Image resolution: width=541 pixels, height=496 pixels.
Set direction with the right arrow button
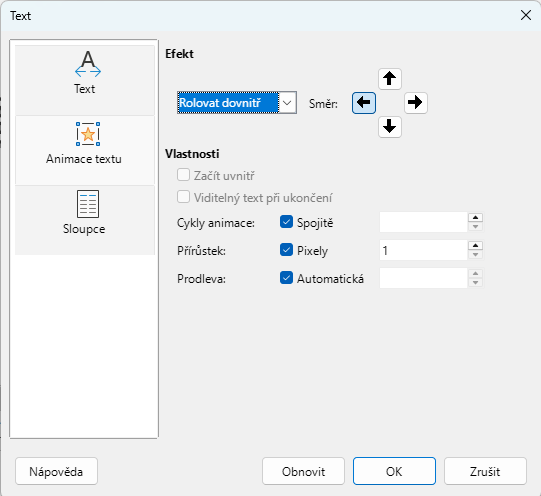coord(415,103)
